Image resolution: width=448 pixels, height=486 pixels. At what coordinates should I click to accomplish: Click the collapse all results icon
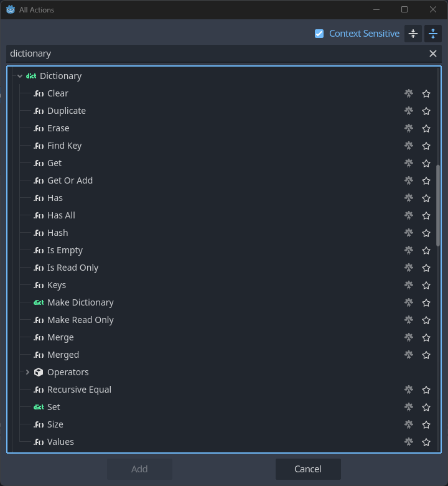pos(413,34)
